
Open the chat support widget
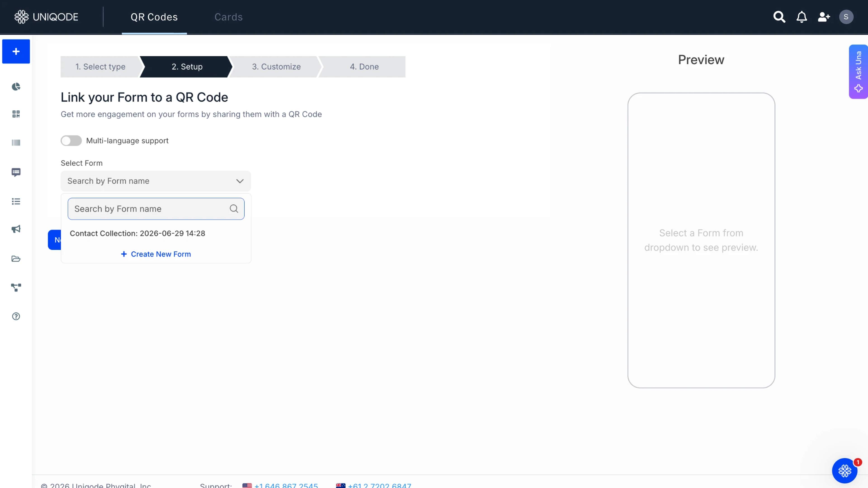click(x=844, y=470)
